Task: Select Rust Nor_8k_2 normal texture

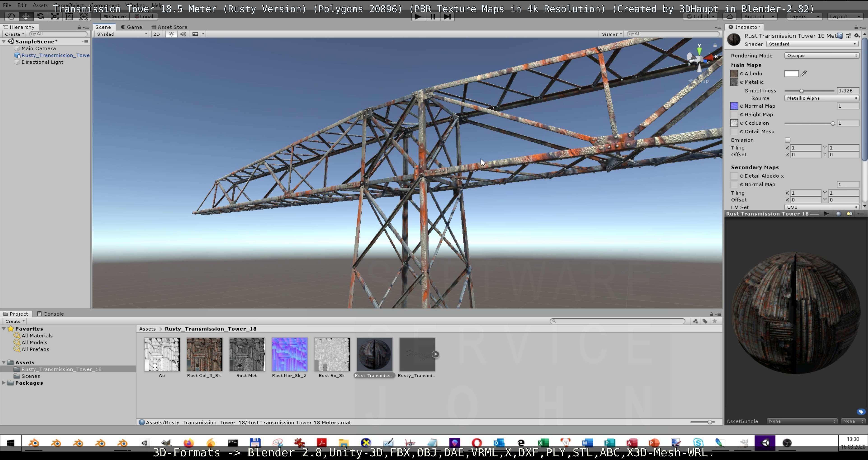Action: 289,358
